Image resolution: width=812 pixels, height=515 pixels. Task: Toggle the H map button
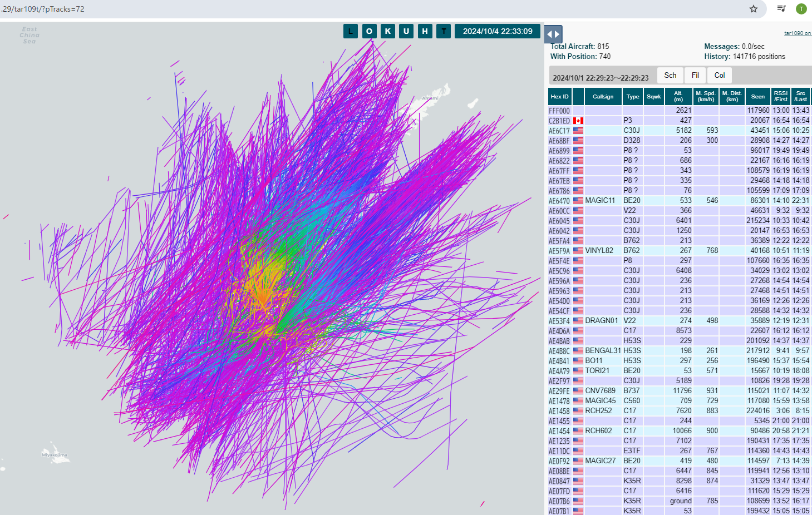click(425, 31)
